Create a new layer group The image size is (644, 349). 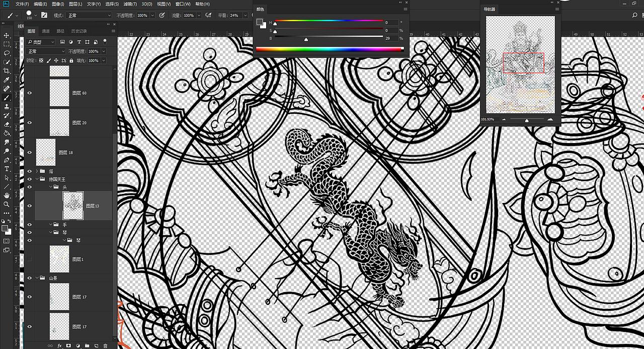[87, 345]
